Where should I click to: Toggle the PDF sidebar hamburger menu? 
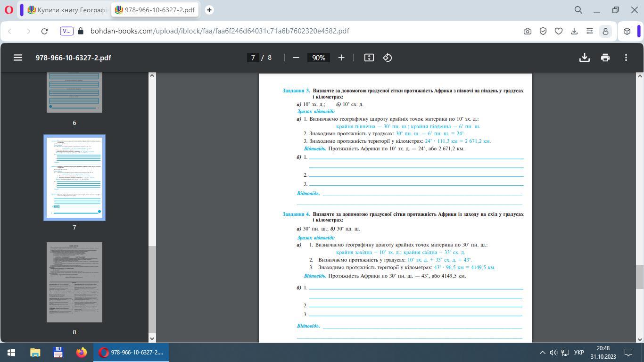(18, 58)
